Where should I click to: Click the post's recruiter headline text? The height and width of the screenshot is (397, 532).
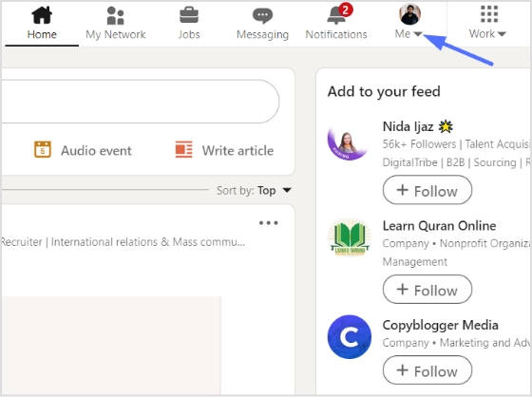[x=123, y=242]
